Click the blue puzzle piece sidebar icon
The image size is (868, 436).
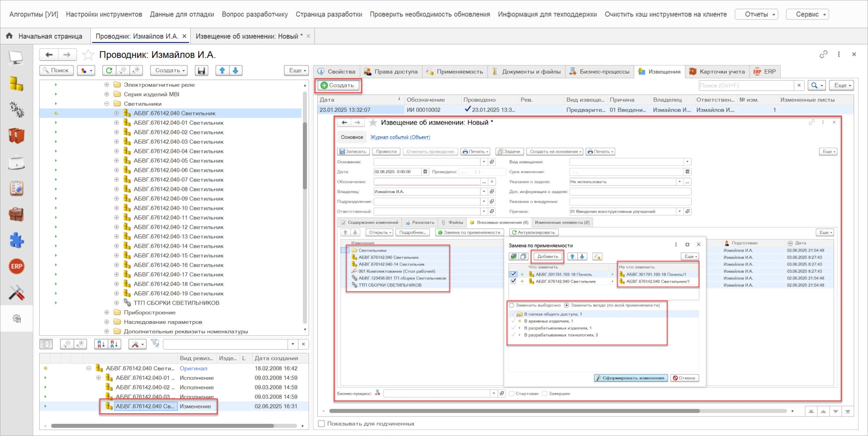[x=16, y=241]
